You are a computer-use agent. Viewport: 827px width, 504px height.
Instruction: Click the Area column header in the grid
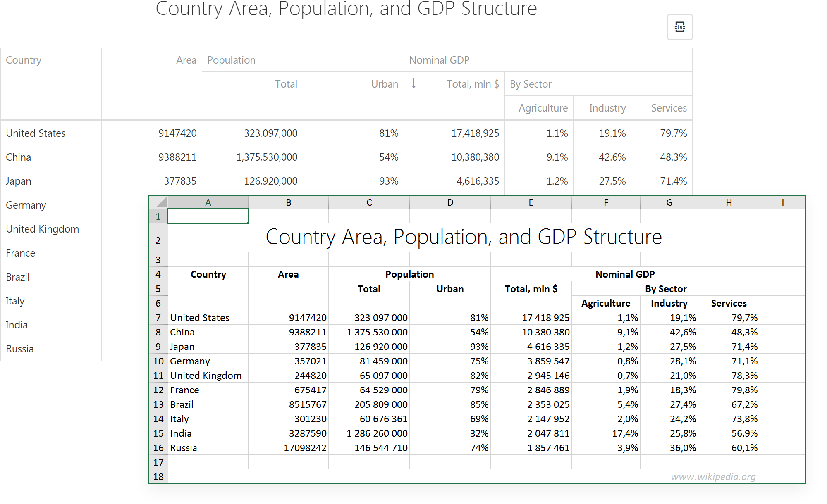pos(152,84)
